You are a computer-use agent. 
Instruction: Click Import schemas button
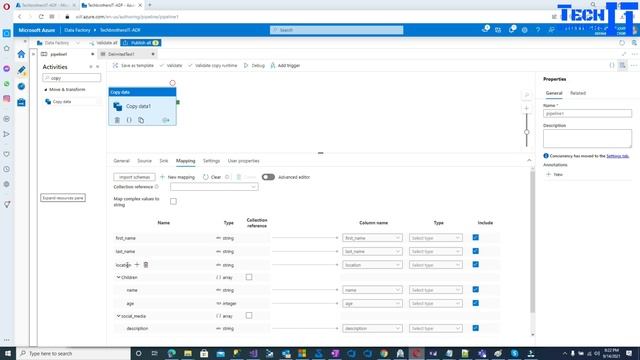[x=134, y=177]
